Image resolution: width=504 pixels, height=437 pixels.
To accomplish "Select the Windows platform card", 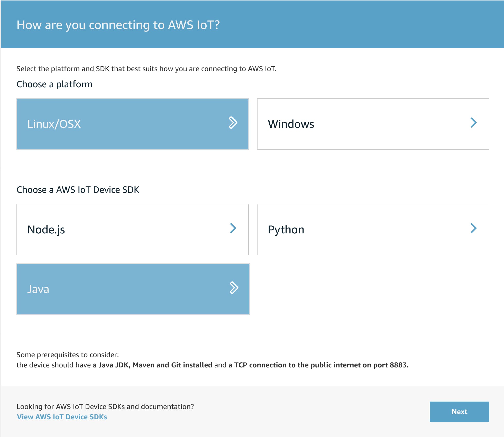I will [x=373, y=124].
